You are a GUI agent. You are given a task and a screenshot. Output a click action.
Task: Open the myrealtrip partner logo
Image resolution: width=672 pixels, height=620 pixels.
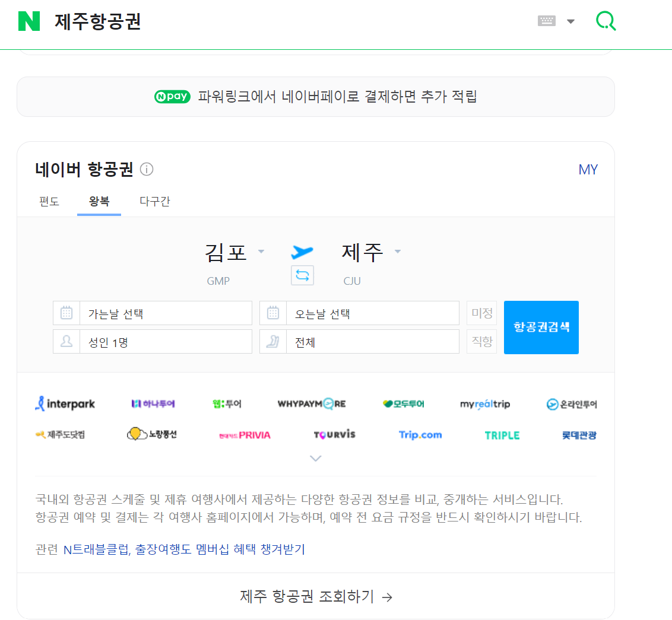coord(485,403)
